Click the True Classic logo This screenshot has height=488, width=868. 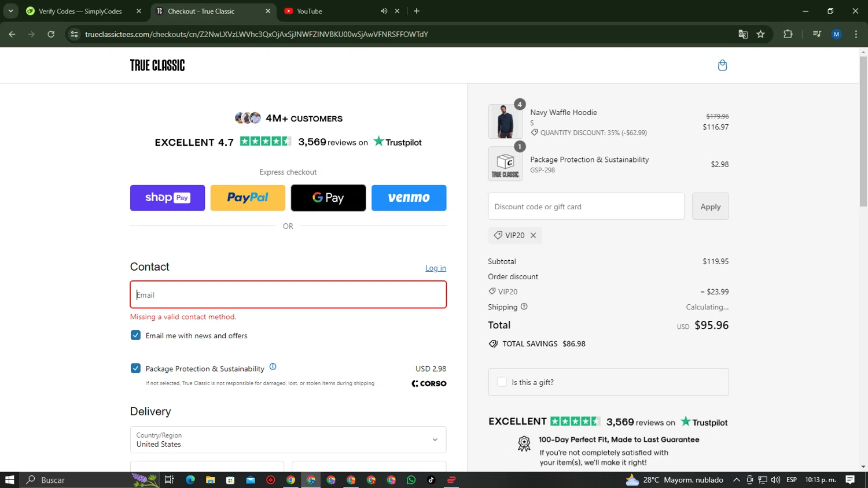click(157, 65)
